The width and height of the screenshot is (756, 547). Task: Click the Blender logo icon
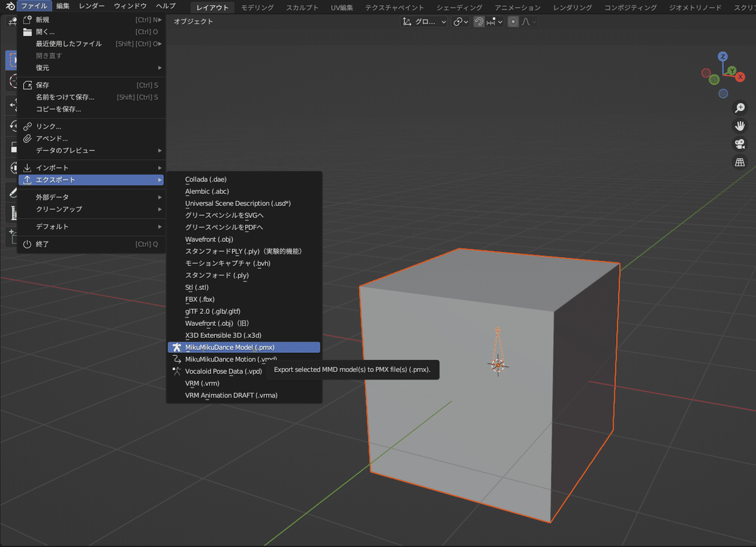(9, 6)
